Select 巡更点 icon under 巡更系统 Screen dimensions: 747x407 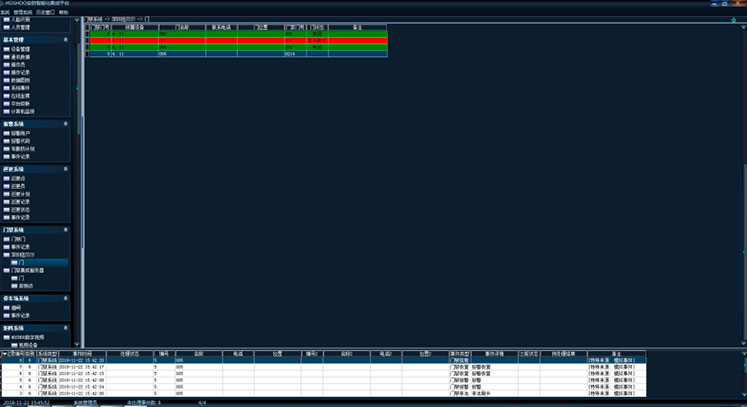point(6,178)
